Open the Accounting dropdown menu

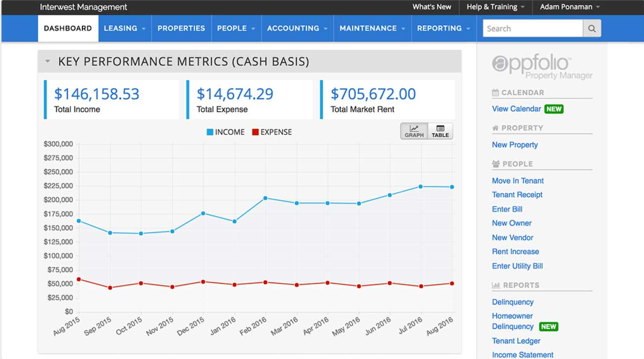coord(297,29)
